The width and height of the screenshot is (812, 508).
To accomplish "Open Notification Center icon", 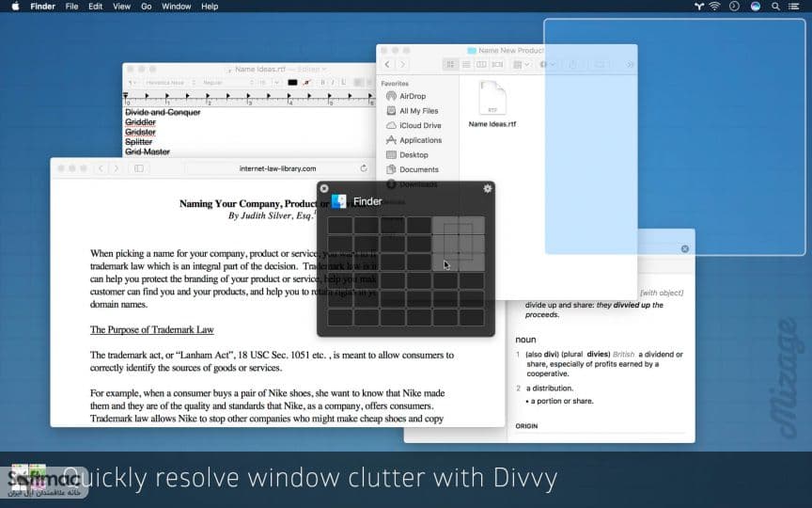I will (793, 7).
